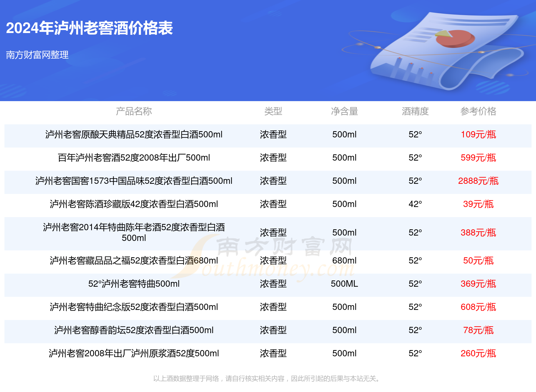The height and width of the screenshot is (392, 536).
Task: Select product 52°泸州老窖特曲500ml
Action: click(134, 284)
